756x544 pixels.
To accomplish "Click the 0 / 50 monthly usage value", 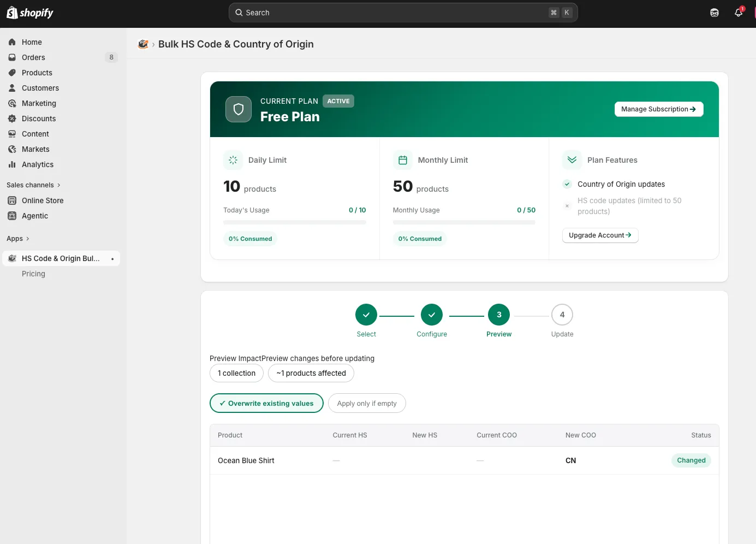I will (526, 210).
